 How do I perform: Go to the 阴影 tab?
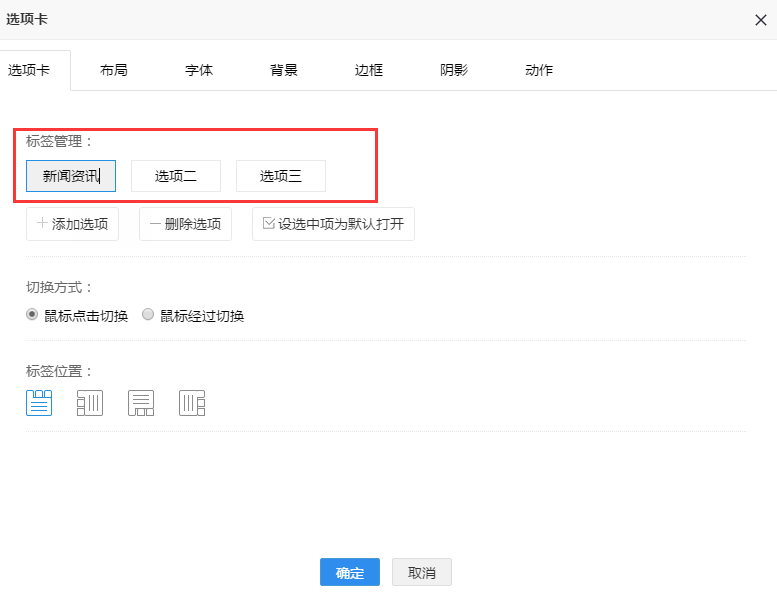point(454,70)
